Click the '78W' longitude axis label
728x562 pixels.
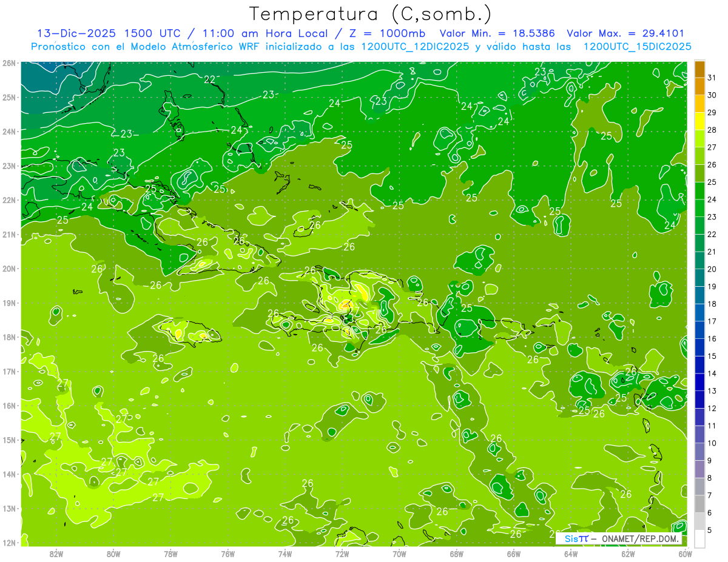coord(170,554)
